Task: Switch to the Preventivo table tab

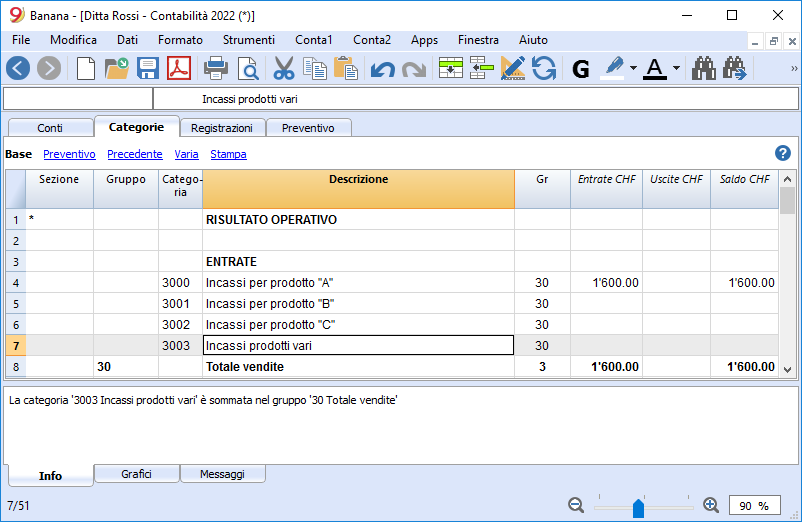Action: point(308,128)
